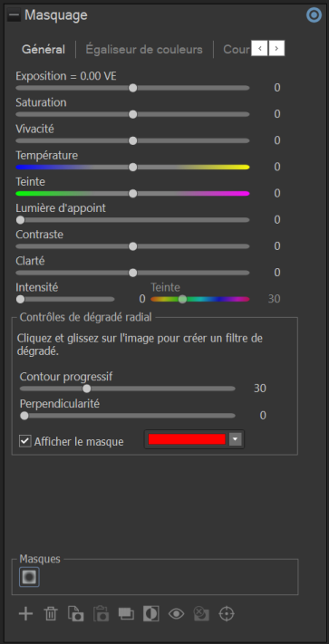329x644 pixels.
Task: Toggle mask visibility eye icon
Action: [176, 614]
